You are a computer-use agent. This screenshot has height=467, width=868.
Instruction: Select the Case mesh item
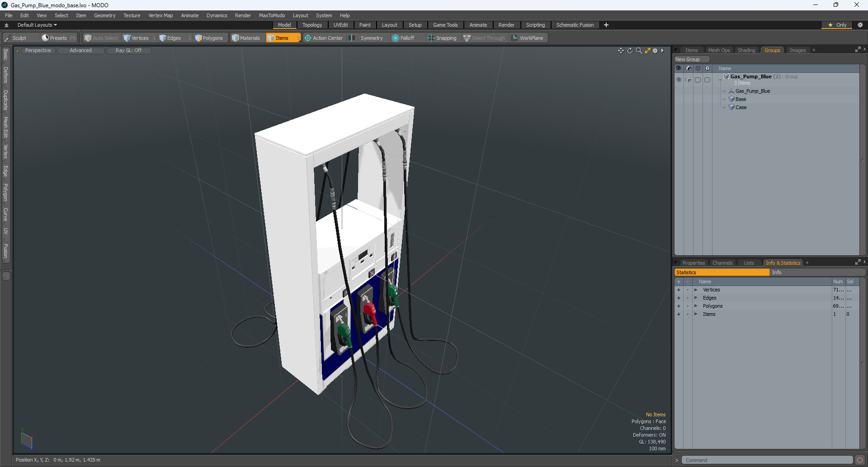coord(741,107)
